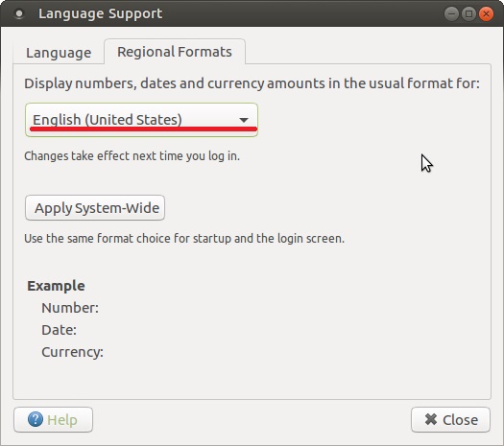Click the blue question mark Help icon
504x446 pixels.
(x=36, y=419)
